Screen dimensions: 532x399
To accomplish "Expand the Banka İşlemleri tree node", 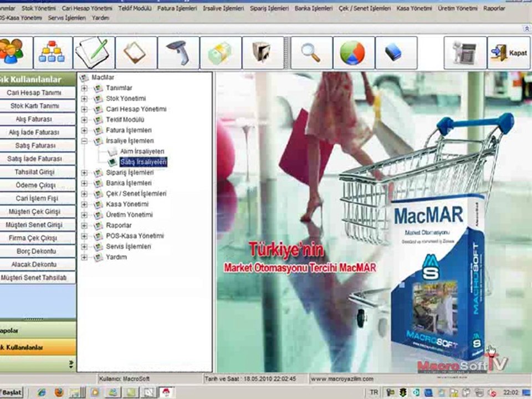I will [x=84, y=183].
